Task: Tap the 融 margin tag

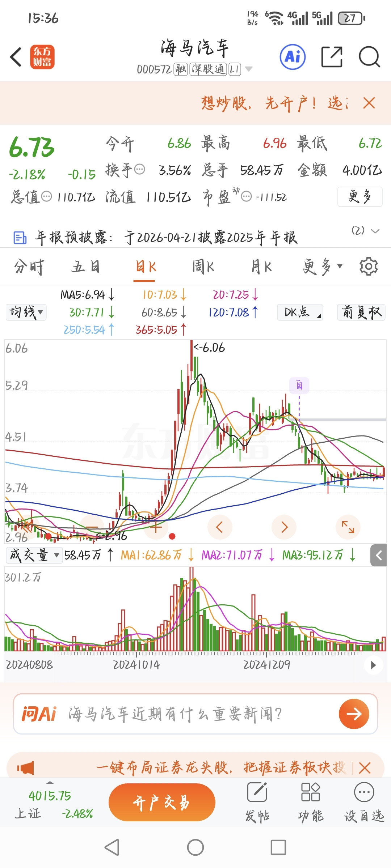Action: pos(181,69)
